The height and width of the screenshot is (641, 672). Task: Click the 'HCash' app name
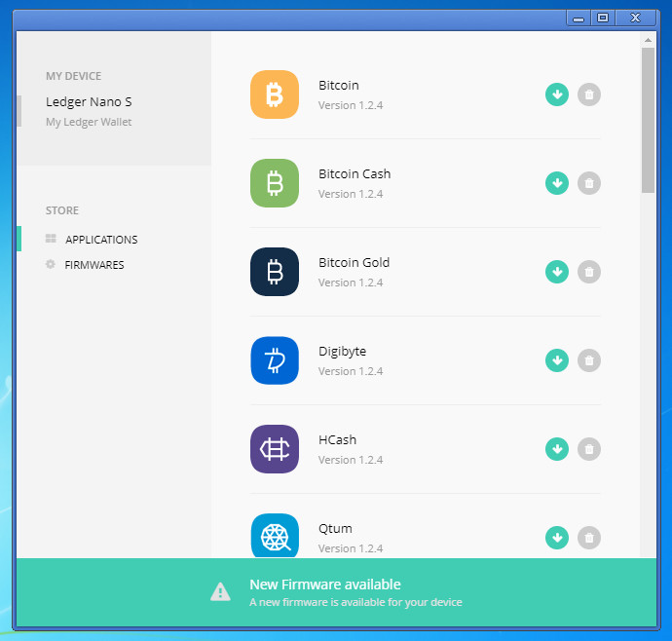click(337, 440)
